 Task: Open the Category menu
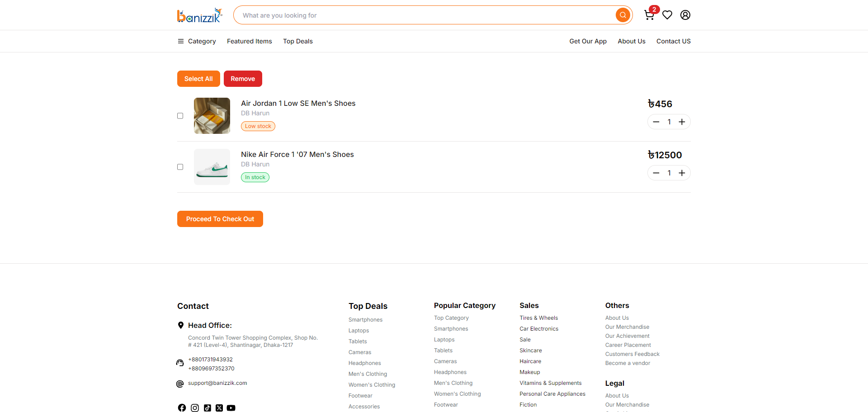coord(202,41)
